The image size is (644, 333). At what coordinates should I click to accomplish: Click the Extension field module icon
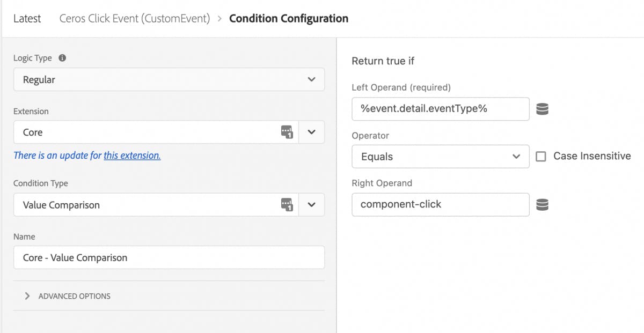click(x=287, y=132)
